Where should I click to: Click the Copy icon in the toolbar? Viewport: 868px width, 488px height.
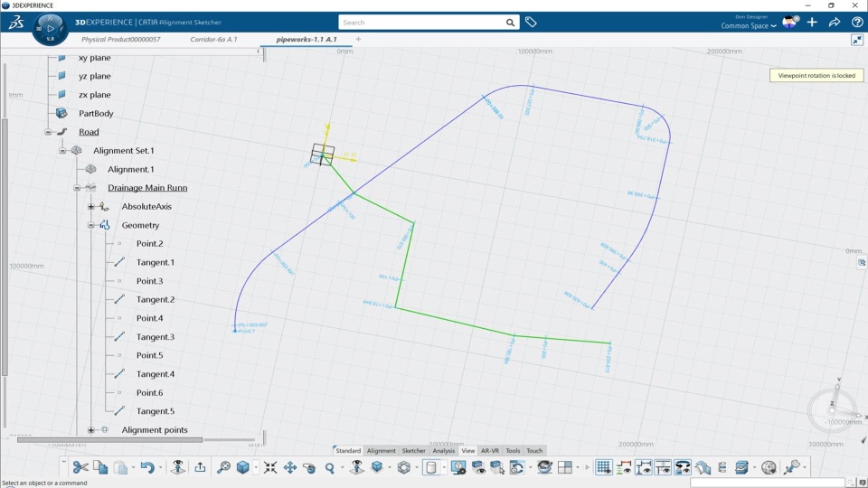tap(100, 467)
